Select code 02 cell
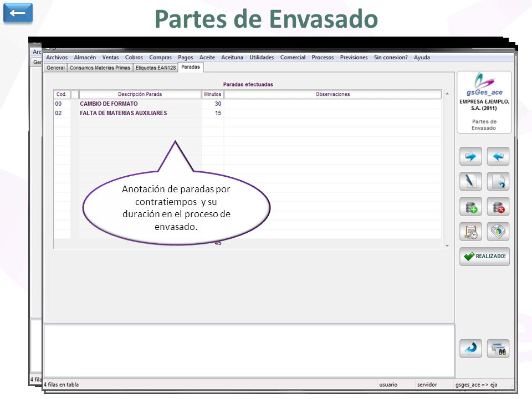 tap(62, 113)
